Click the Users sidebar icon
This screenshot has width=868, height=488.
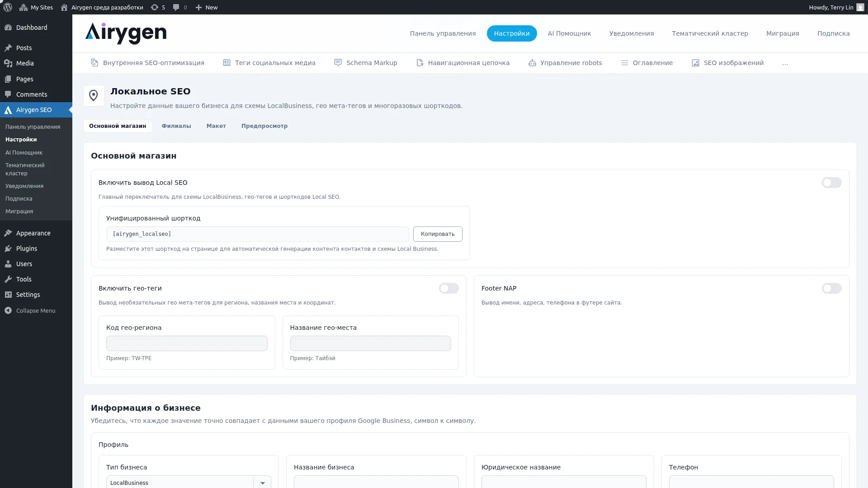(8, 264)
